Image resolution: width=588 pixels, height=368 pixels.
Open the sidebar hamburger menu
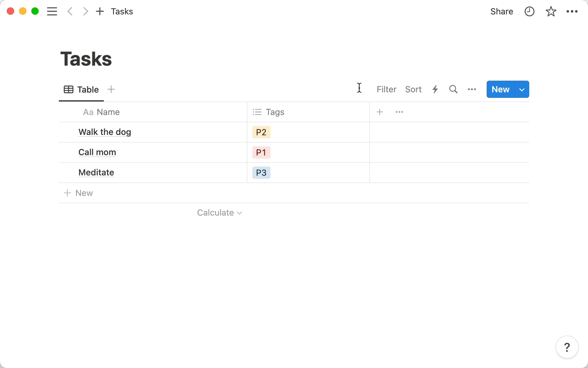(52, 11)
